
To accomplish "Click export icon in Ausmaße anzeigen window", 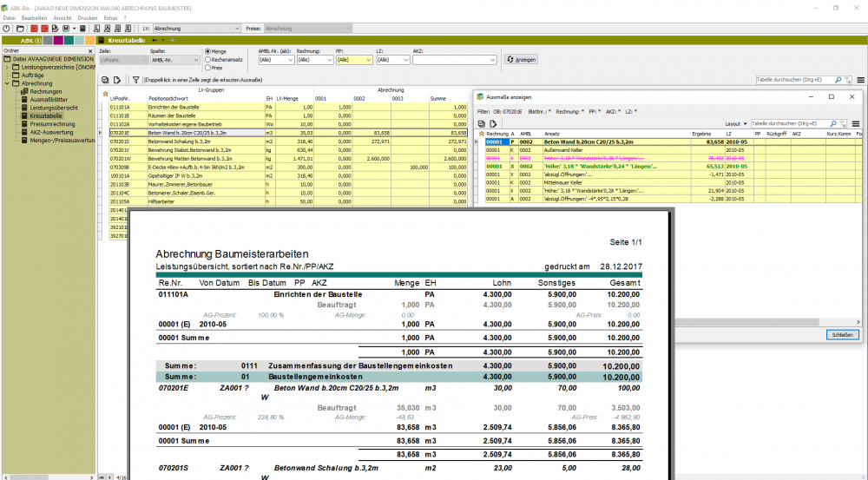I will point(493,124).
